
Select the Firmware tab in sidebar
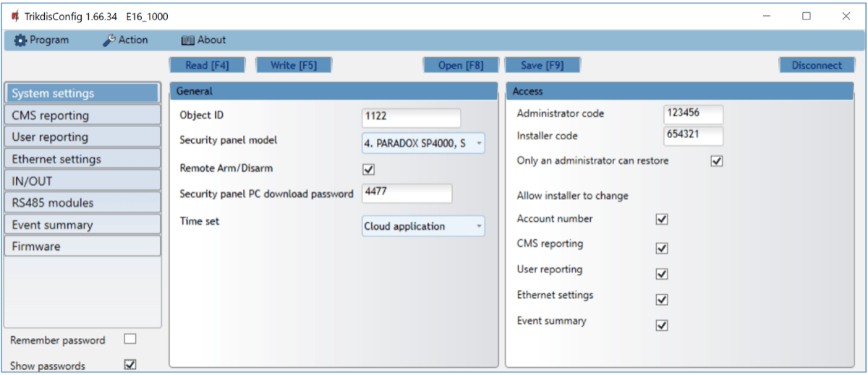click(82, 246)
